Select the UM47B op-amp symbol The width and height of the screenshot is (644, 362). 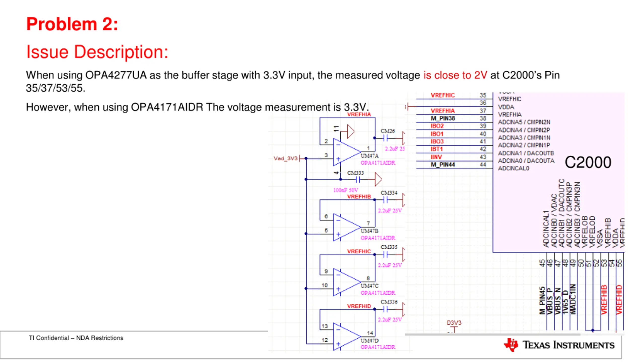pos(347,227)
